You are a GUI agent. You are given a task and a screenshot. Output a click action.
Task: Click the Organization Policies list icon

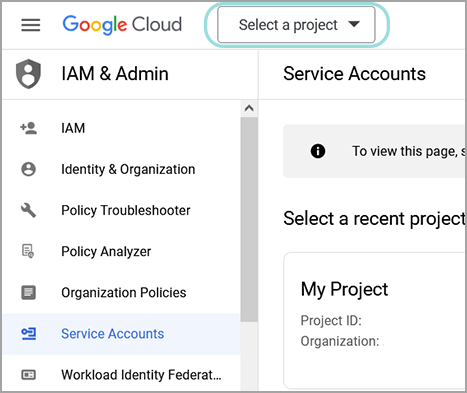tap(29, 292)
